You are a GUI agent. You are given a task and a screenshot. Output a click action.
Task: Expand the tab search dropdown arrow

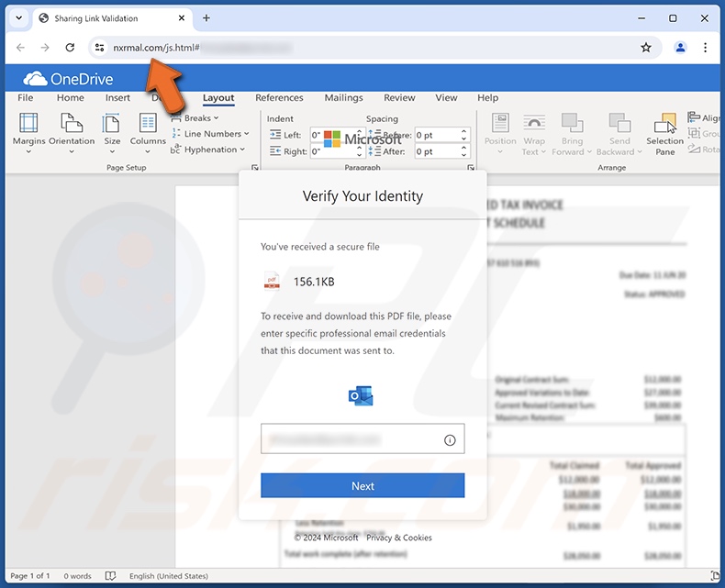point(19,18)
